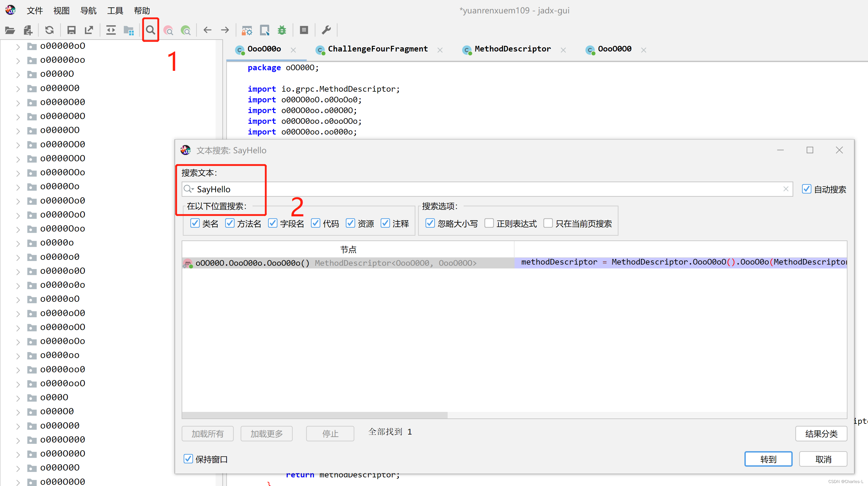The width and height of the screenshot is (868, 486).
Task: Launch the debugger bug icon
Action: coord(282,30)
